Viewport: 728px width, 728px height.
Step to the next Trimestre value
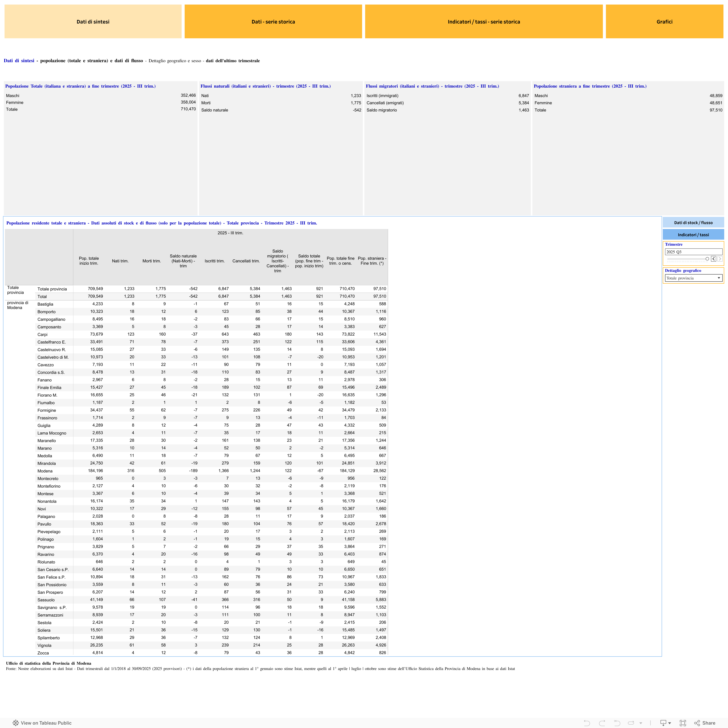[x=720, y=259]
